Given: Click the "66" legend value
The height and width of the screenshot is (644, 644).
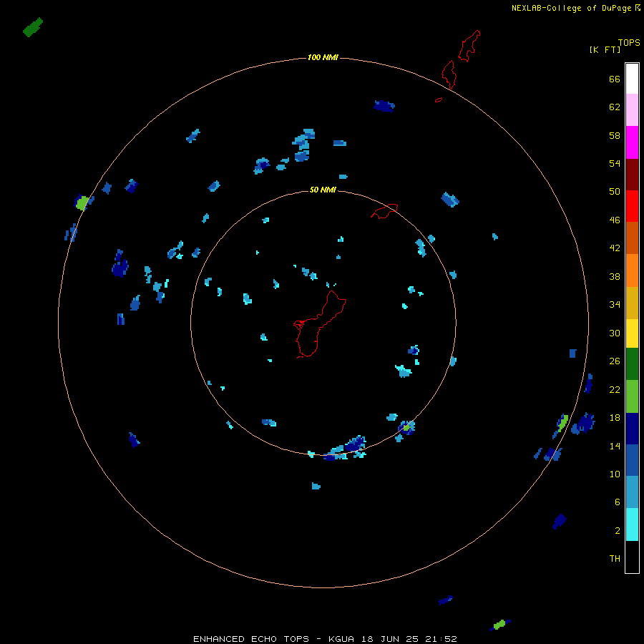Looking at the screenshot, I should click(615, 79).
